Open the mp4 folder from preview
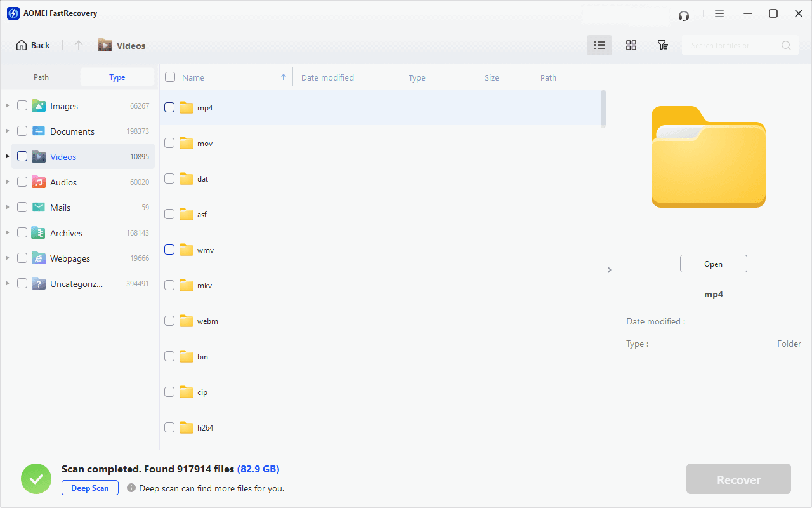This screenshot has width=812, height=508. (x=713, y=264)
